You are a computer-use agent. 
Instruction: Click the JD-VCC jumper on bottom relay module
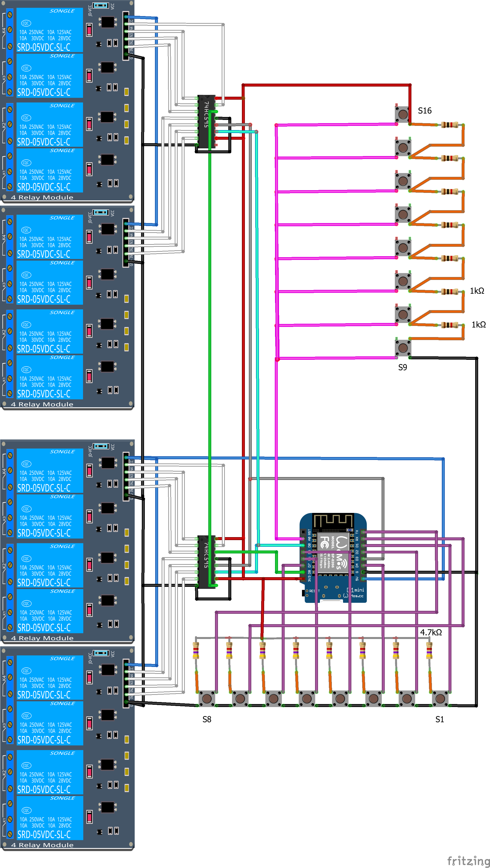(101, 653)
